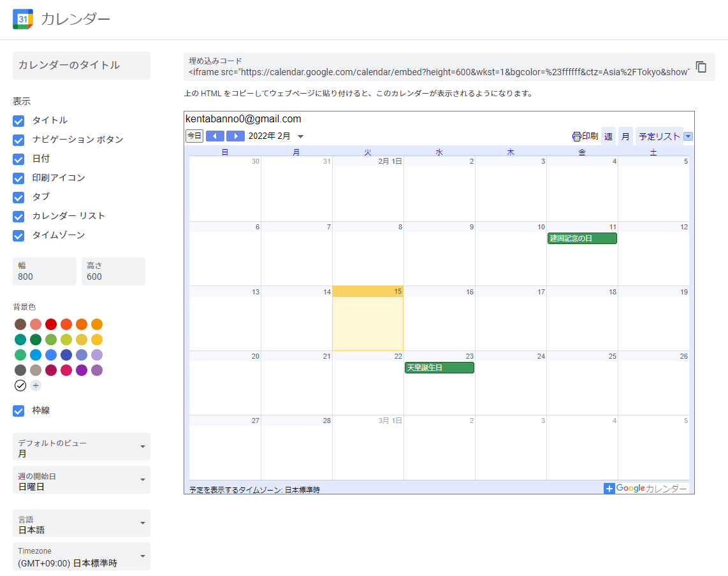Toggle the 枠線 border checkbox
The width and height of the screenshot is (728, 576).
[x=18, y=411]
